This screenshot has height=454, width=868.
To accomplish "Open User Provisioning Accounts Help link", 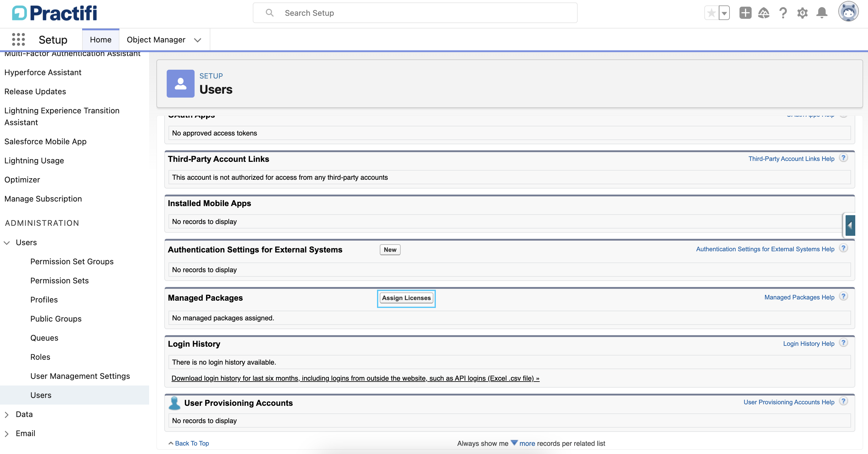I will tap(789, 402).
